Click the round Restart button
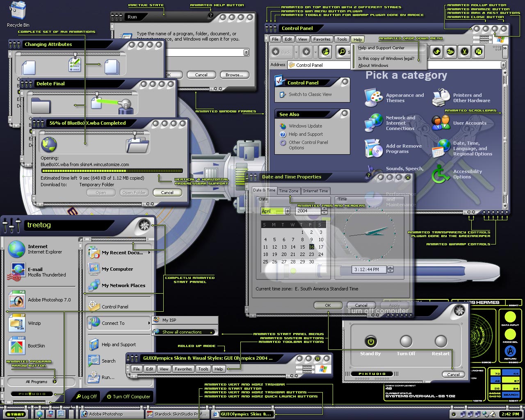Screen dimensions: 525x420 [x=441, y=341]
